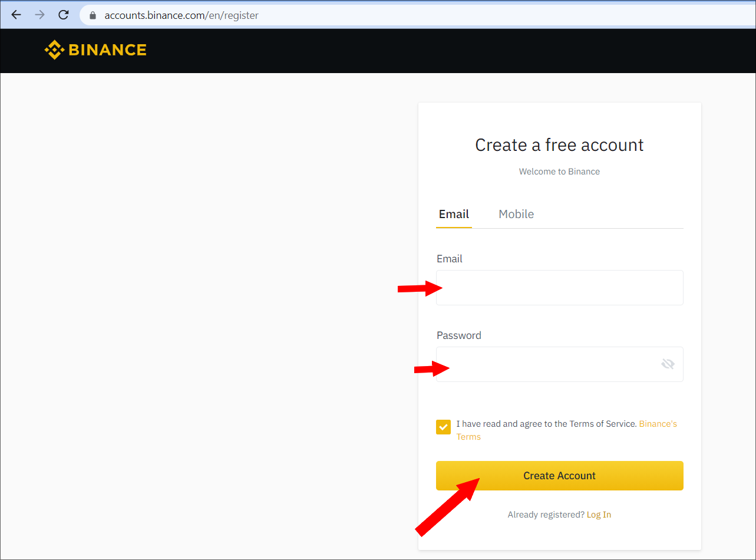Toggle password visibility eye icon
Image resolution: width=756 pixels, height=560 pixels.
coord(668,364)
